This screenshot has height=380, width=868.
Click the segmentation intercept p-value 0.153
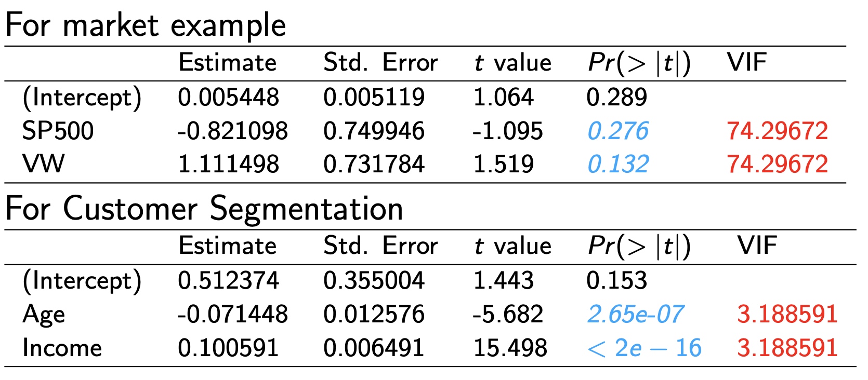617,281
